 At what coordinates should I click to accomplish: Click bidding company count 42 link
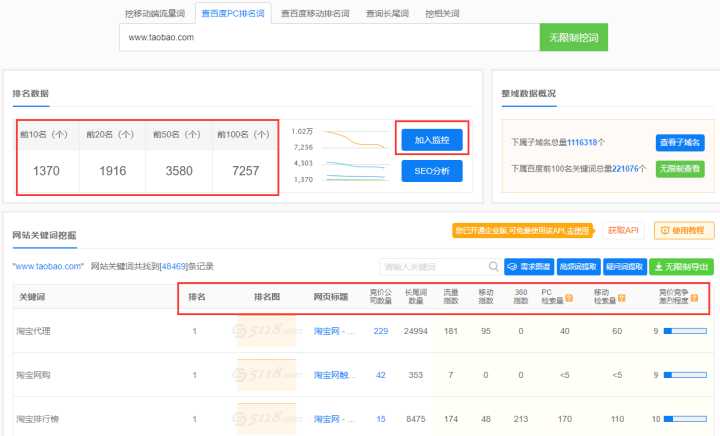pyautogui.click(x=381, y=375)
